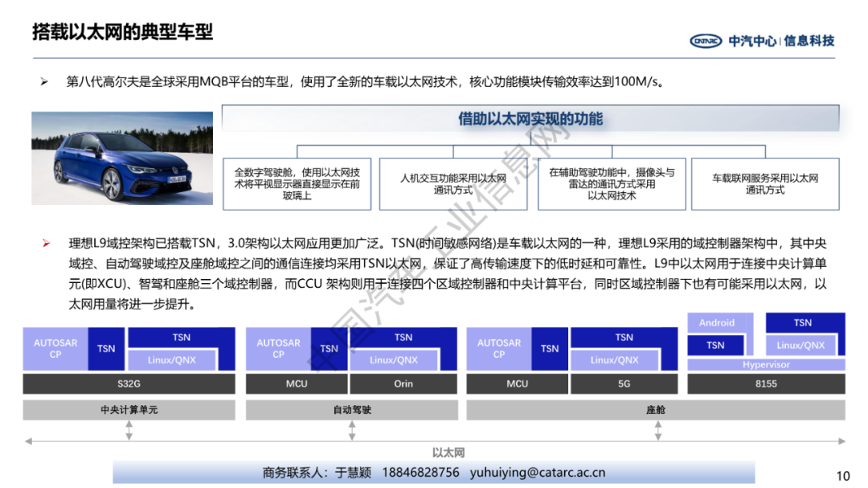The height and width of the screenshot is (488, 868).
Task: Select the AUTOSAR CP block in 自动驾驶 group
Action: point(278,348)
